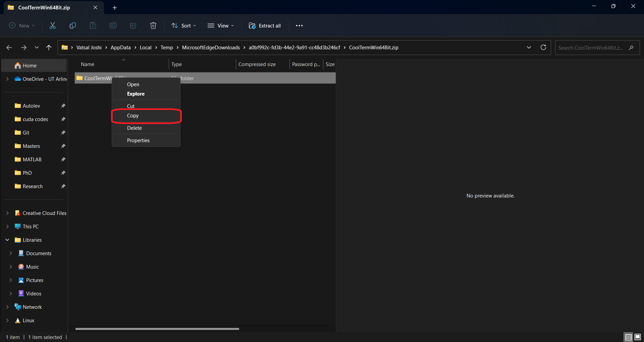Collapse the Libraries tree node

click(7, 240)
